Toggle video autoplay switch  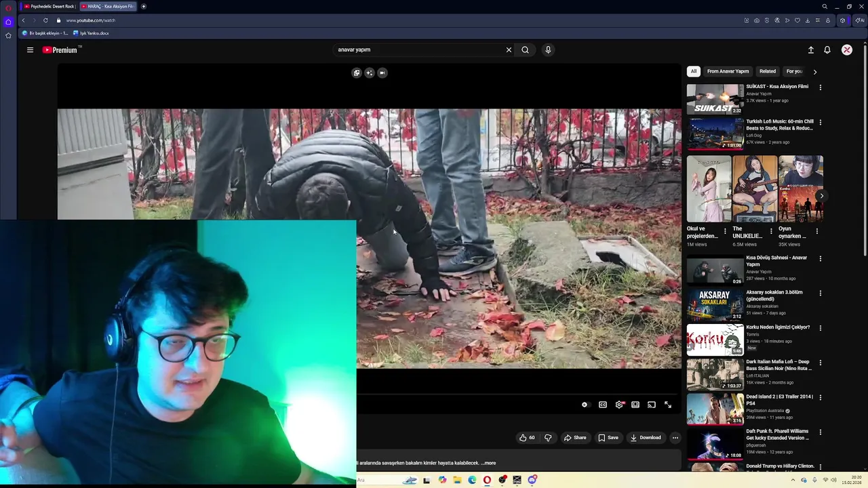[x=585, y=405]
